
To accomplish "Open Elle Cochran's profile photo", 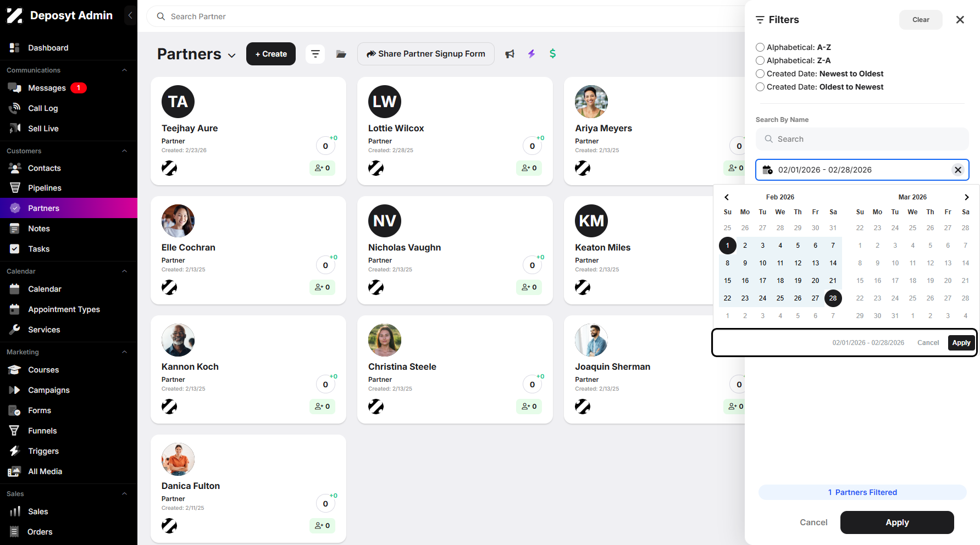I will 178,221.
